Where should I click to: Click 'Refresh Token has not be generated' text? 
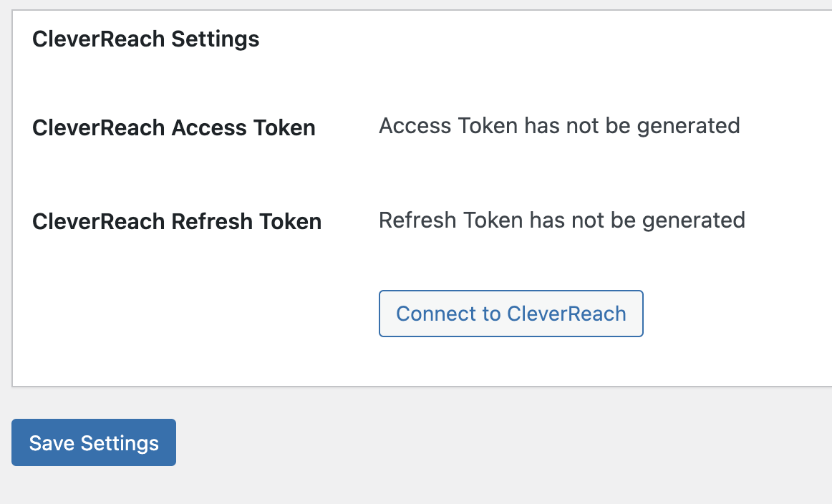pos(561,220)
